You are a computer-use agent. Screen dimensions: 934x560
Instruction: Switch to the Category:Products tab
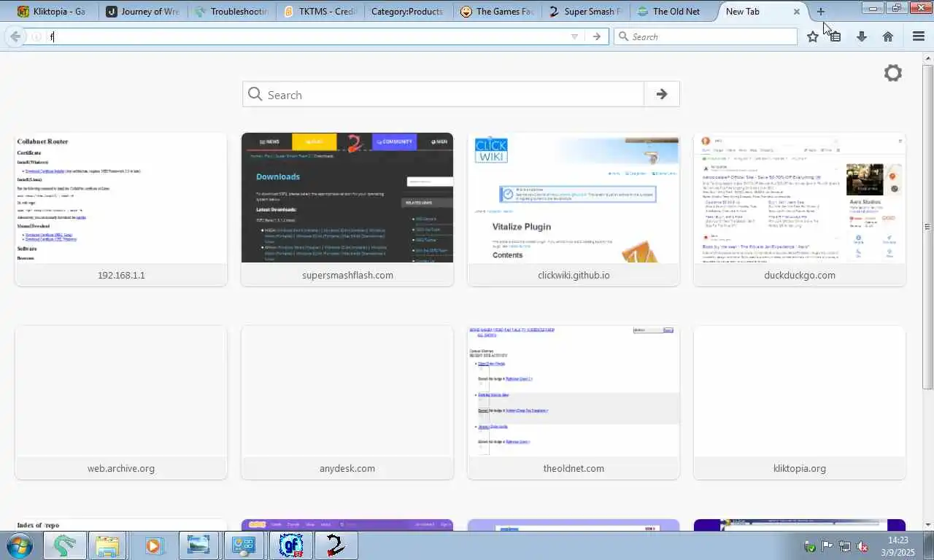(406, 12)
